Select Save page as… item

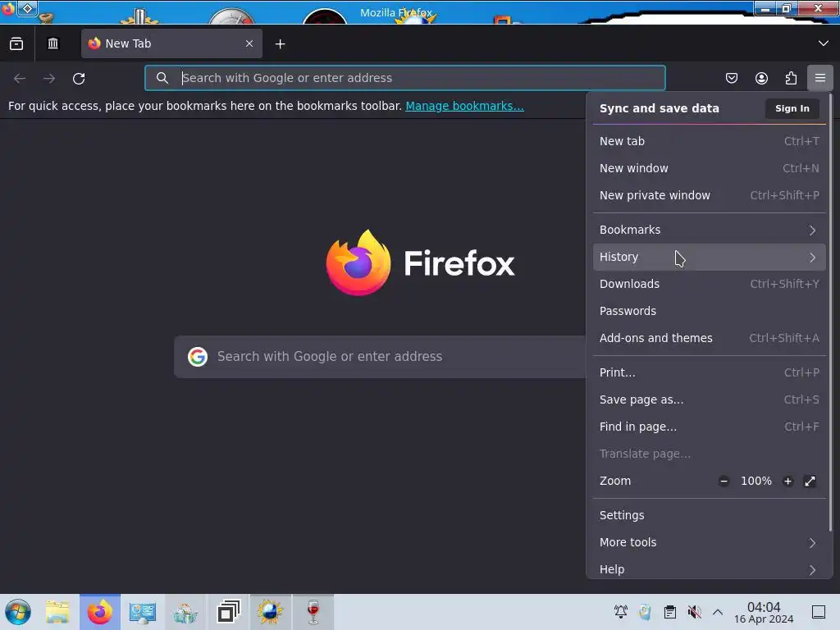pos(710,399)
